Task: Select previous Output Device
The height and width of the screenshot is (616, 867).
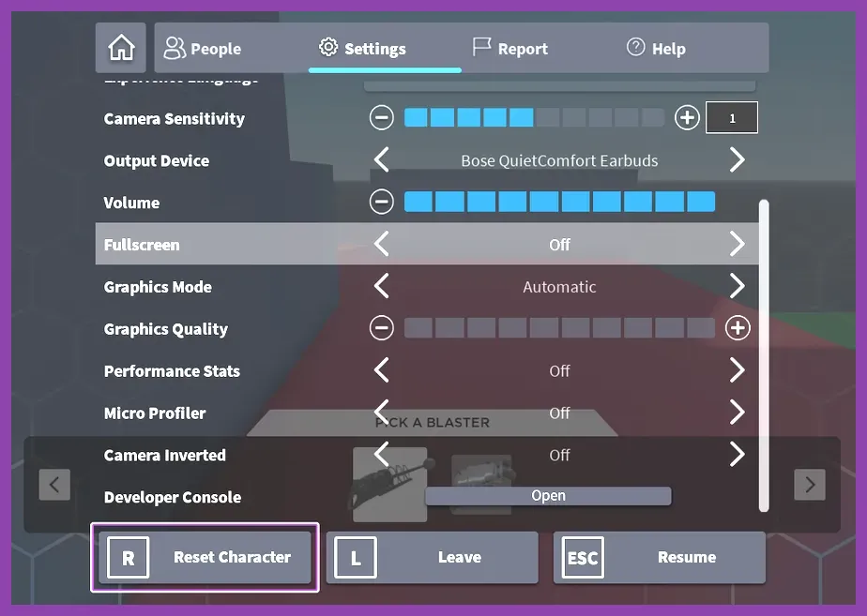Action: pyautogui.click(x=382, y=160)
